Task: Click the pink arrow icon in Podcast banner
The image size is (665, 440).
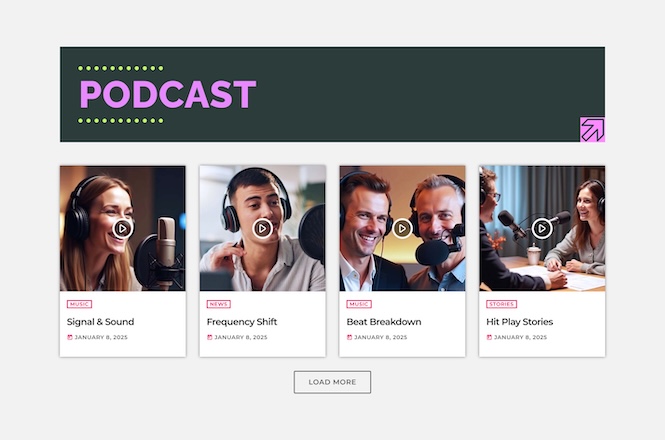Action: coord(592,129)
